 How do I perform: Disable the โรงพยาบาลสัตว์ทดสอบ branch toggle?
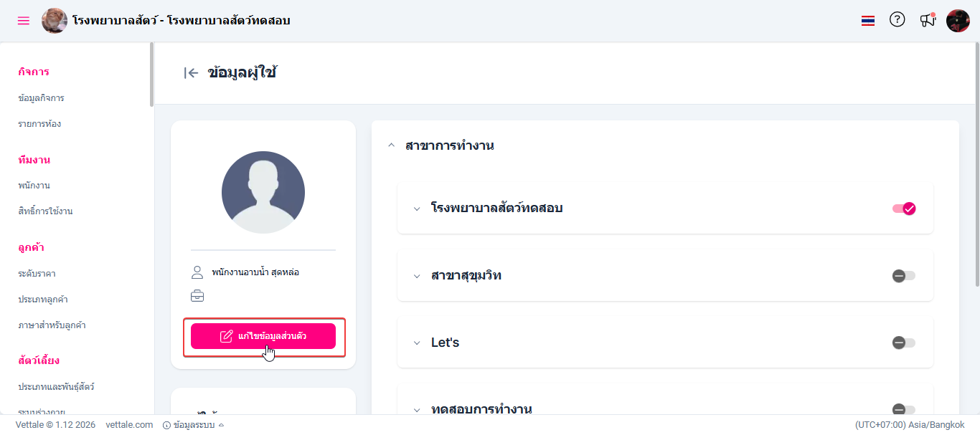[x=904, y=209]
